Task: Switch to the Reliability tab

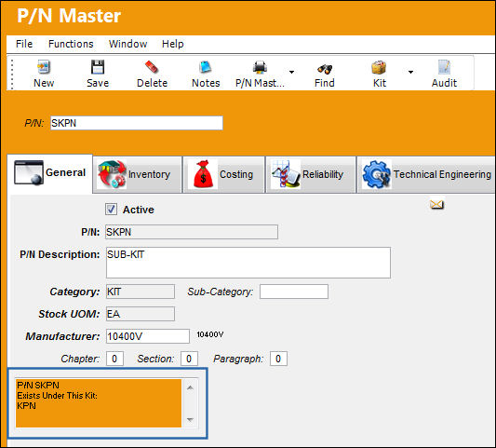Action: pos(311,174)
